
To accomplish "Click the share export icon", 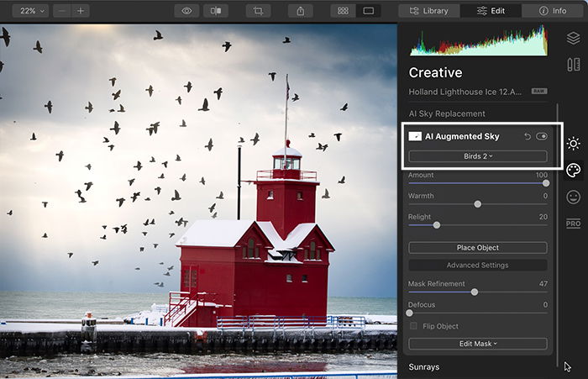I will pyautogui.click(x=301, y=11).
